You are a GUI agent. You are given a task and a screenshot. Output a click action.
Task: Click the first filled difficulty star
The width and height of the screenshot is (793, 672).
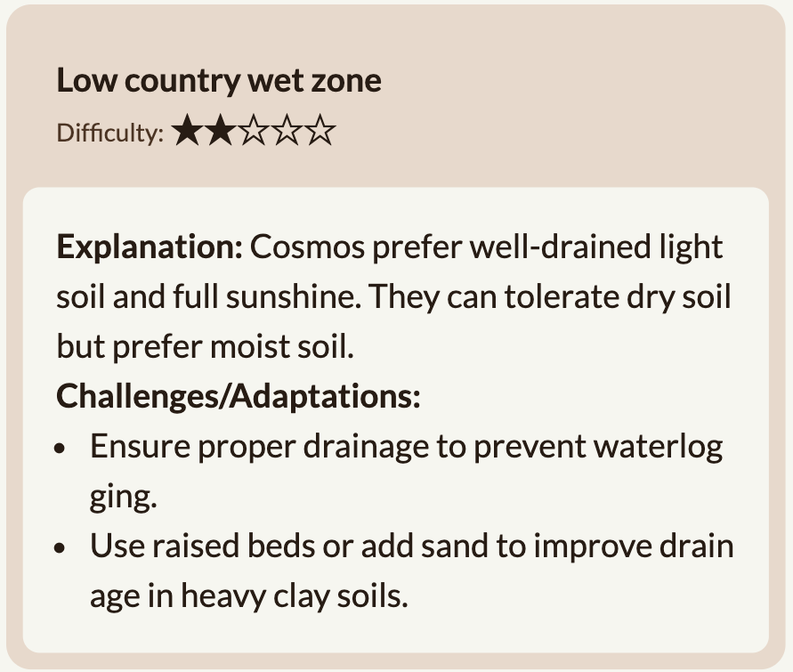(x=187, y=131)
